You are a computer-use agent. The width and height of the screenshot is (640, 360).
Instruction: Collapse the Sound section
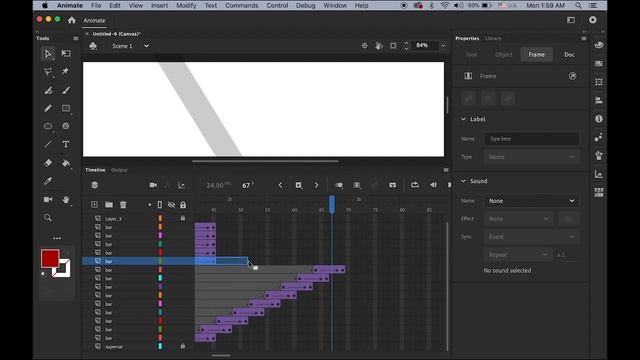point(463,181)
